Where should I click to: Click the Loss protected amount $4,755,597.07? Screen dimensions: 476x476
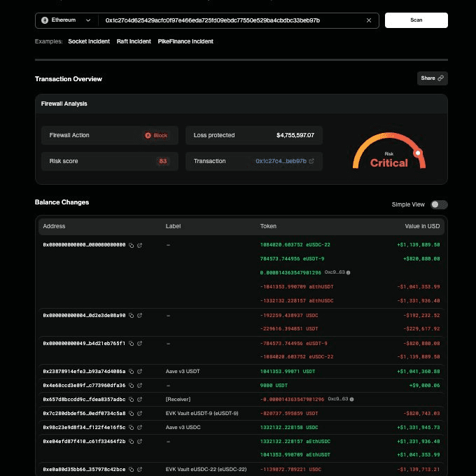click(x=295, y=135)
